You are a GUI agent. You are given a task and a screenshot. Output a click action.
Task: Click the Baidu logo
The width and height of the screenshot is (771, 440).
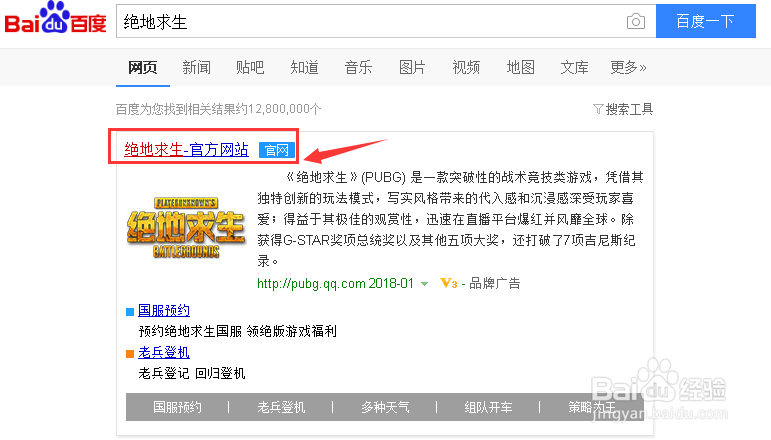[56, 18]
